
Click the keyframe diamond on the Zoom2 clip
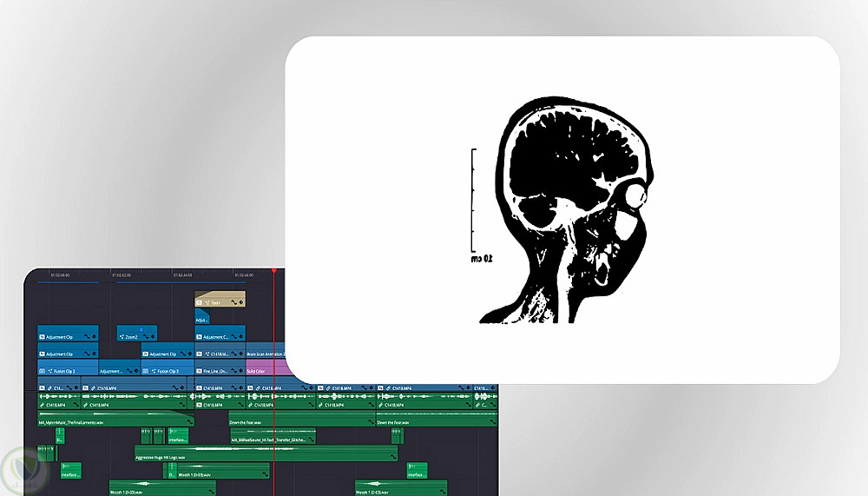(x=153, y=337)
